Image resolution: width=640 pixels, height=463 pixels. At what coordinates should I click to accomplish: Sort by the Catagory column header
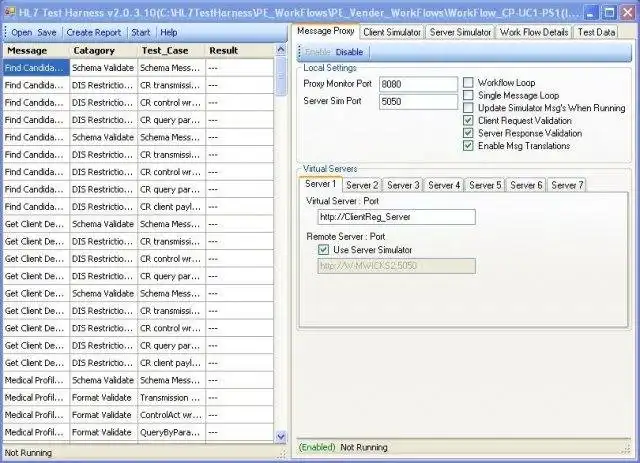pos(103,51)
